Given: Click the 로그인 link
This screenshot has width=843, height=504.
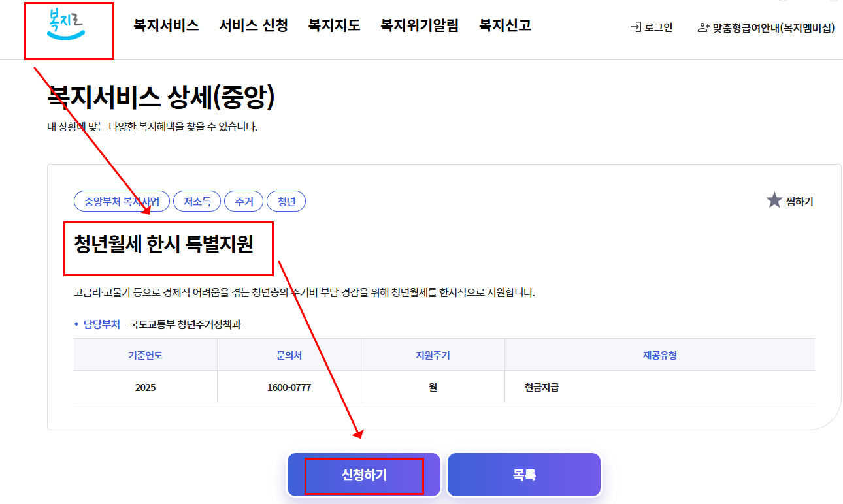Looking at the screenshot, I should pyautogui.click(x=658, y=27).
